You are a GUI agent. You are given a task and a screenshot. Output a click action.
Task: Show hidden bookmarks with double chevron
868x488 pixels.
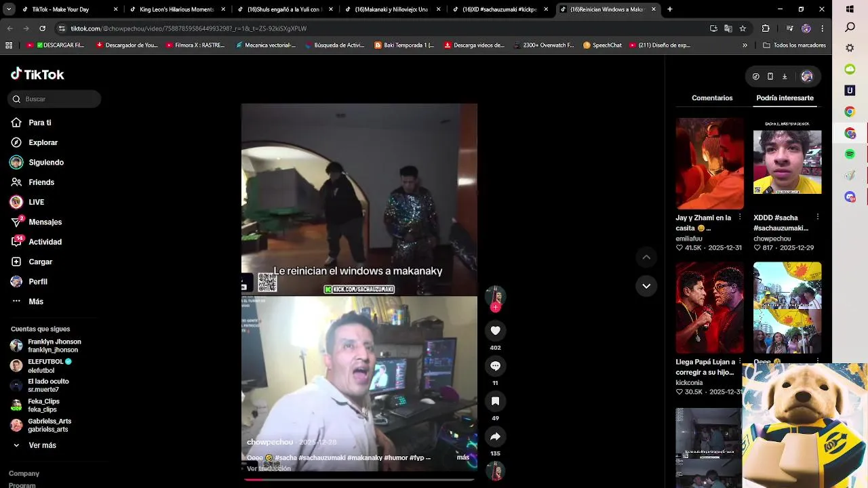[x=745, y=45]
